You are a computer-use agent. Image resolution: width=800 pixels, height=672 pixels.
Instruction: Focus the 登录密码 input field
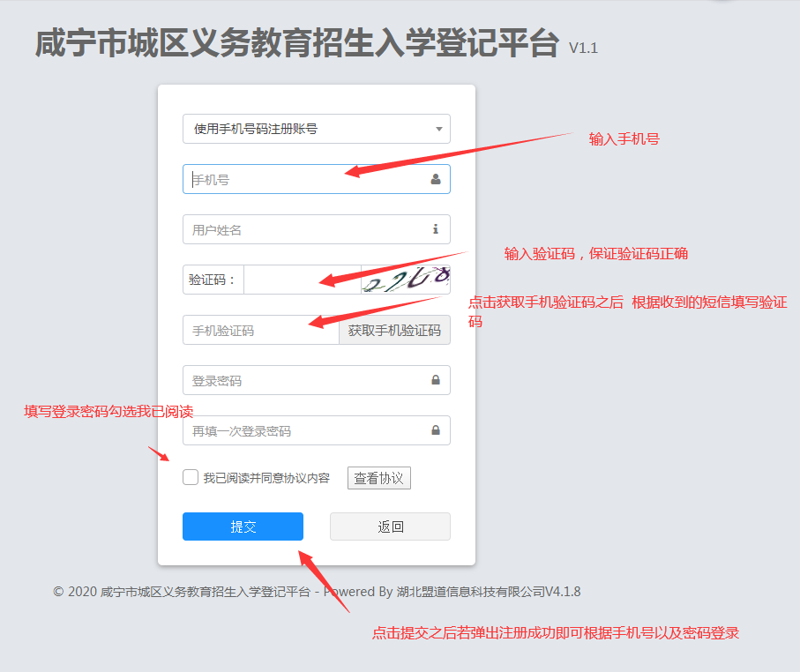317,380
